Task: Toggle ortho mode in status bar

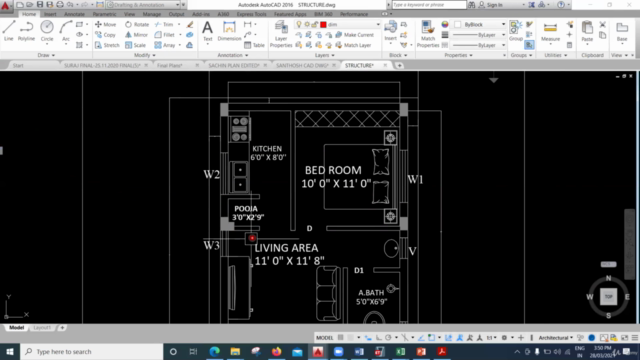Action: [378, 338]
